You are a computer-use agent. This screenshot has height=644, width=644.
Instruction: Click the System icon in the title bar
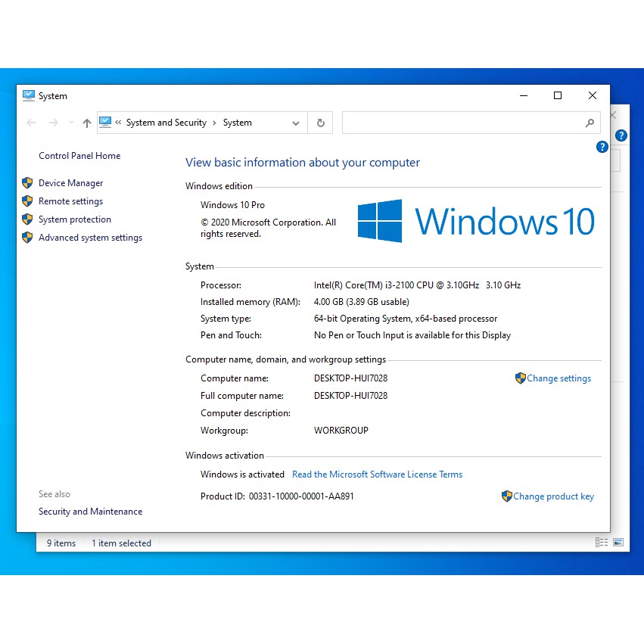(x=29, y=96)
